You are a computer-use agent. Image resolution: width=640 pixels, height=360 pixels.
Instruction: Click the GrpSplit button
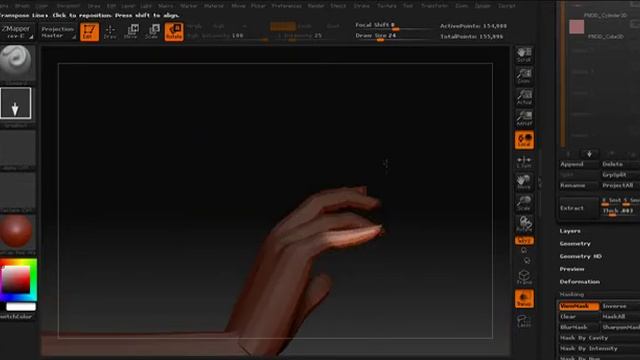point(620,175)
